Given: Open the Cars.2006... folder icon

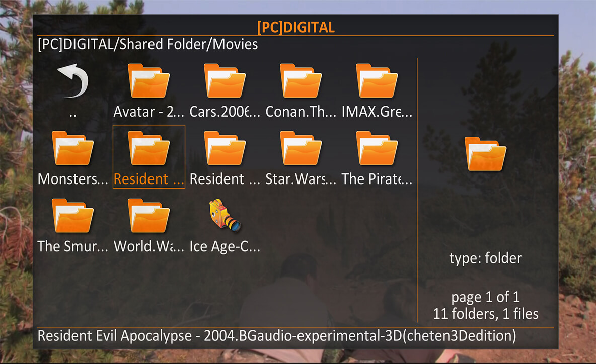Looking at the screenshot, I should [x=225, y=81].
